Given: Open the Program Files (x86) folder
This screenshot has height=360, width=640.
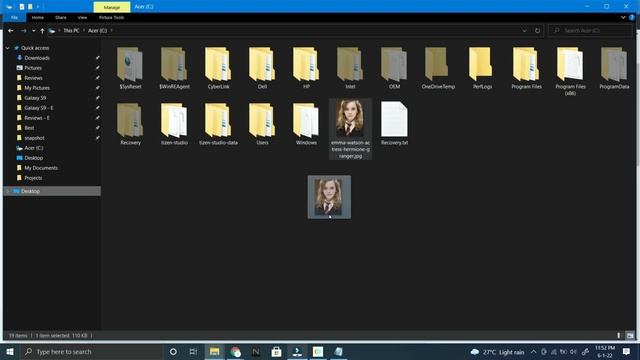Looking at the screenshot, I should [570, 71].
